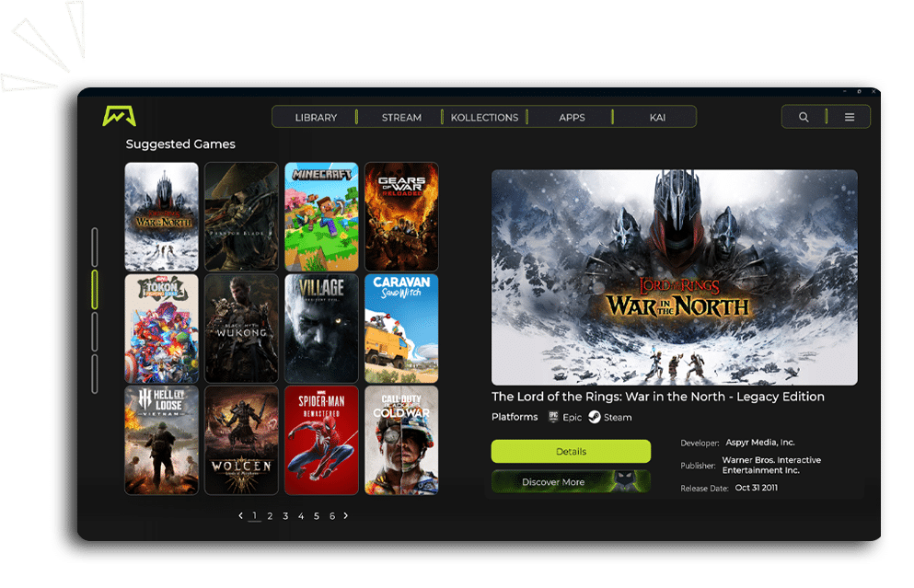Screen dimensions: 914x588
Task: Open the KAI tab
Action: click(x=657, y=117)
